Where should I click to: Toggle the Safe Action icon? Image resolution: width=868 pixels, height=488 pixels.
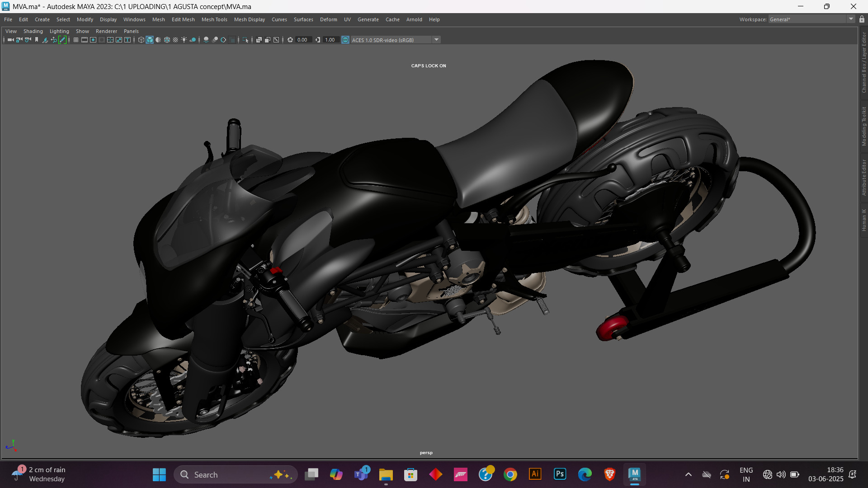coord(119,40)
